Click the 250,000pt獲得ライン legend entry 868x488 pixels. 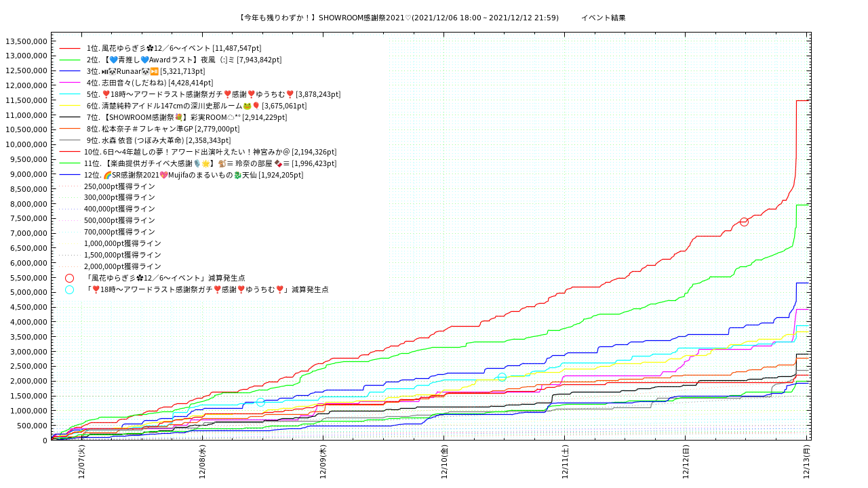(119, 186)
